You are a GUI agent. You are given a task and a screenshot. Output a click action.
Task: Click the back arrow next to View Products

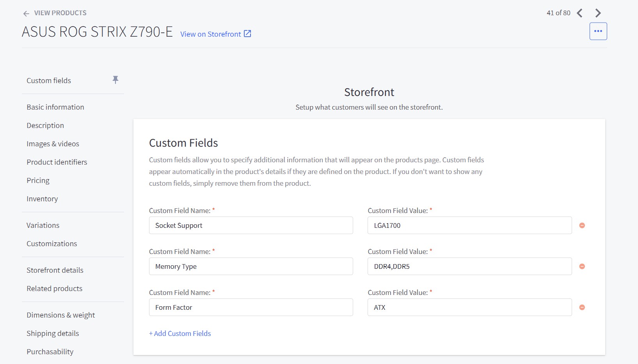(26, 14)
